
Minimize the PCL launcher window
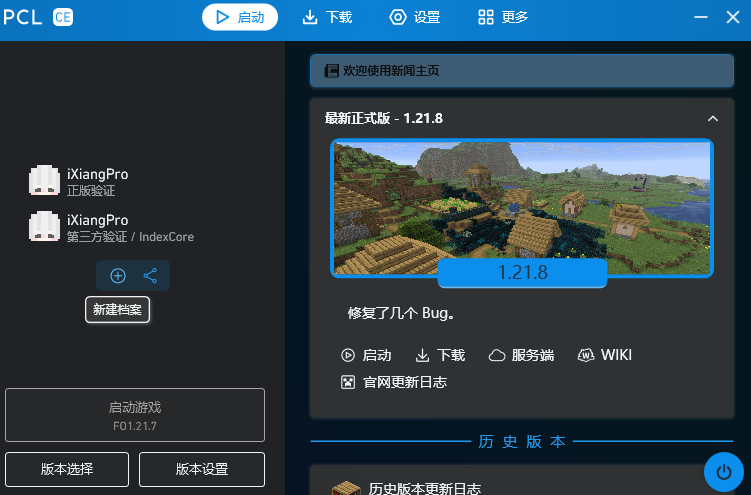pyautogui.click(x=701, y=17)
